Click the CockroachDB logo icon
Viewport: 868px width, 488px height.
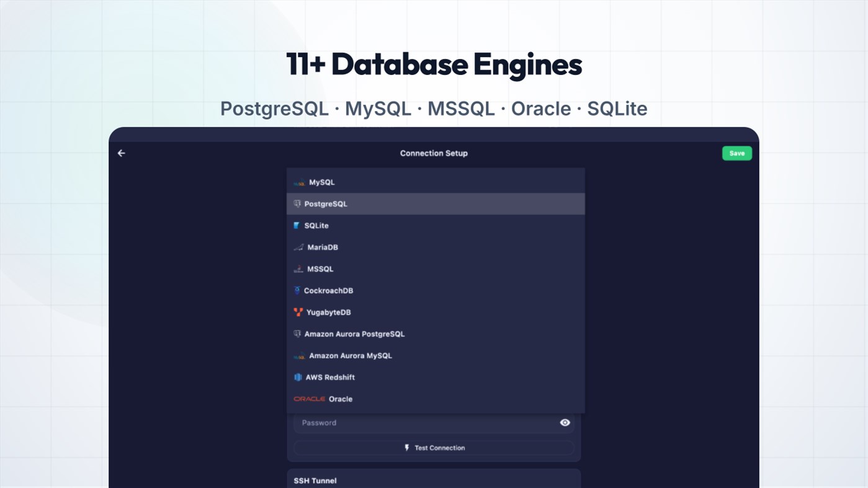coord(297,291)
